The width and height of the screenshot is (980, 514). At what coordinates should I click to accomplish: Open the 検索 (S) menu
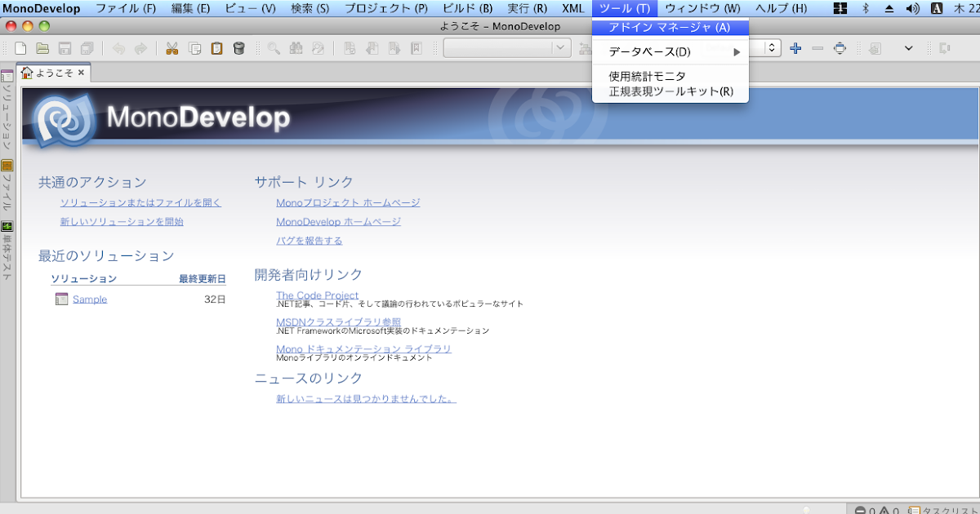[x=310, y=8]
